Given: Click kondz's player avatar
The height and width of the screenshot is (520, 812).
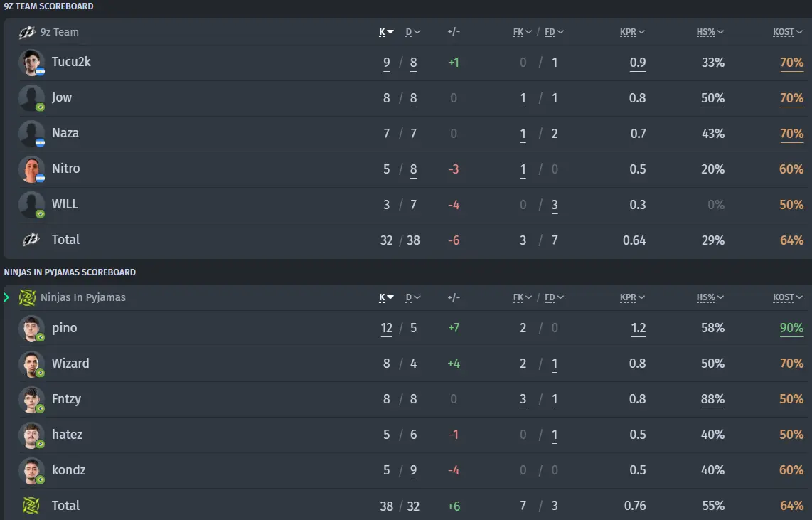Looking at the screenshot, I should pyautogui.click(x=31, y=471).
